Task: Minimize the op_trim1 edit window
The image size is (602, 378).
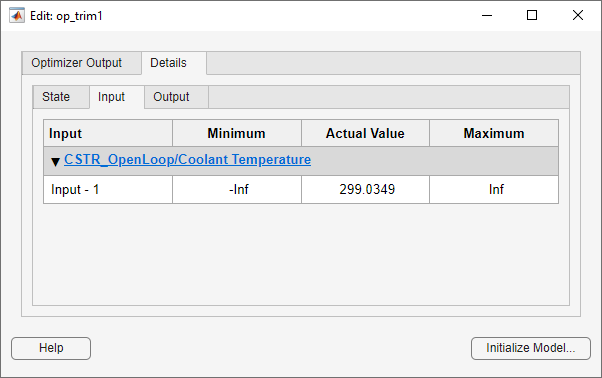Action: coord(487,15)
